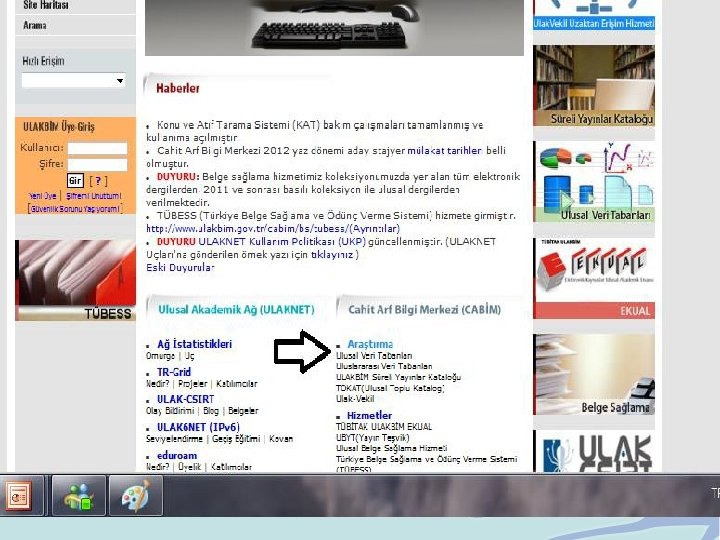The height and width of the screenshot is (540, 720).
Task: Open Ulusal Veri Tabanları text link
Action: coord(374,355)
